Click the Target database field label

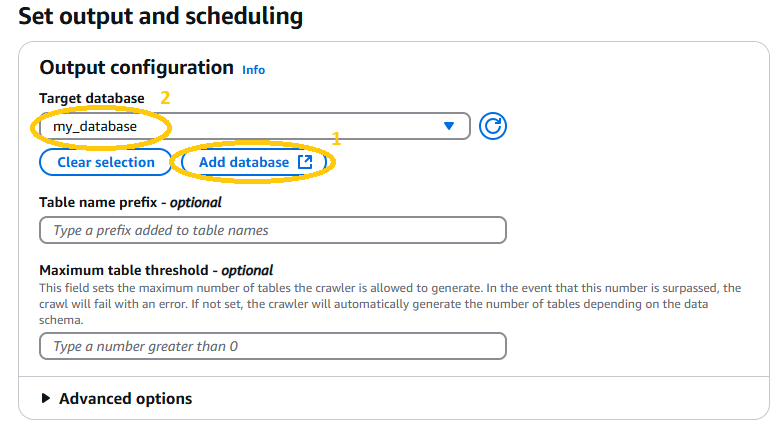tap(92, 98)
